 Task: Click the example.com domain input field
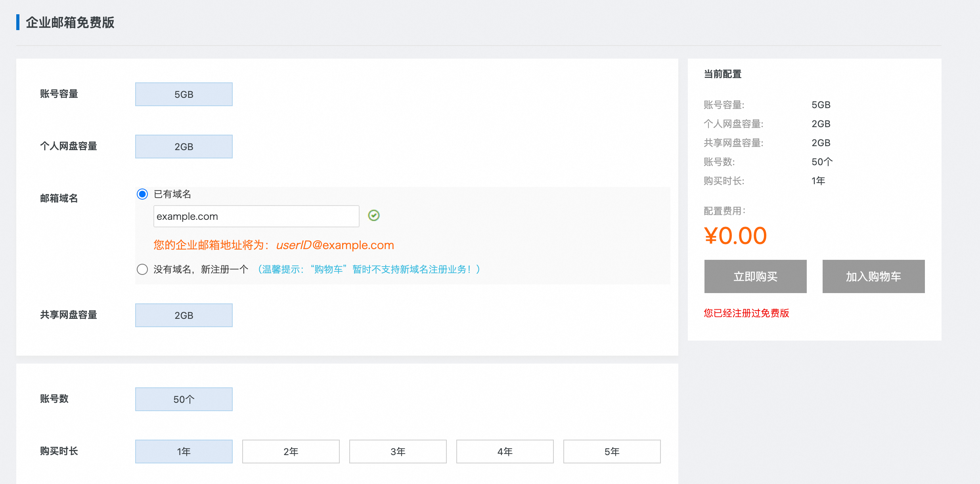click(256, 216)
